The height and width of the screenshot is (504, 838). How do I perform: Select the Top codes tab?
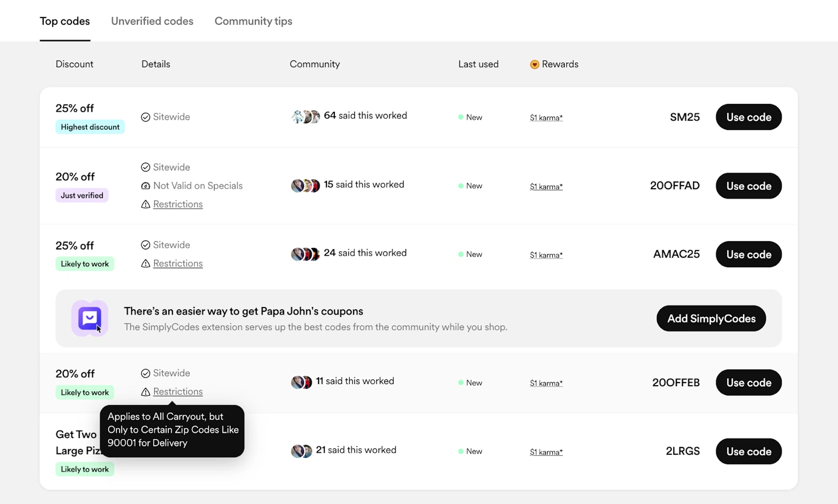pos(65,21)
